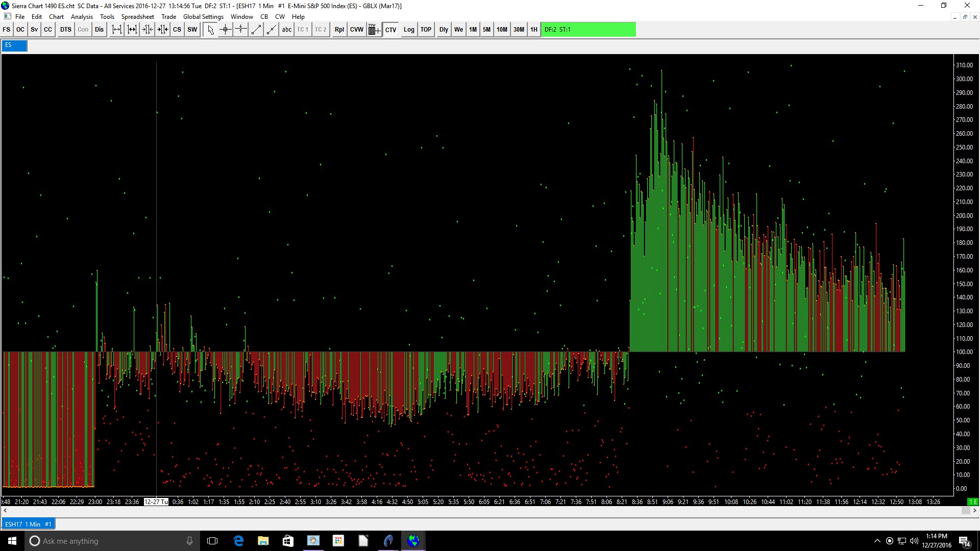Screen dimensions: 980x551
Task: Click the abc text drawing tool
Action: point(287,30)
